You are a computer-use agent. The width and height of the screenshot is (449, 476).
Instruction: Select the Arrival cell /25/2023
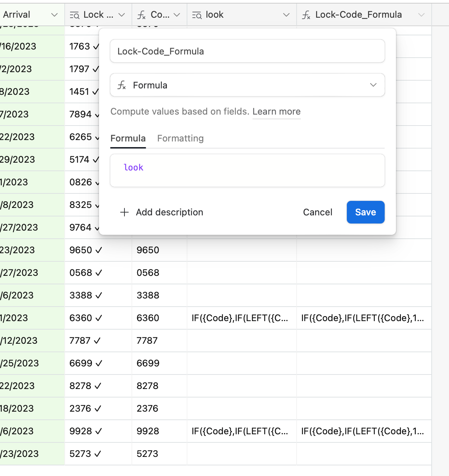(x=32, y=363)
